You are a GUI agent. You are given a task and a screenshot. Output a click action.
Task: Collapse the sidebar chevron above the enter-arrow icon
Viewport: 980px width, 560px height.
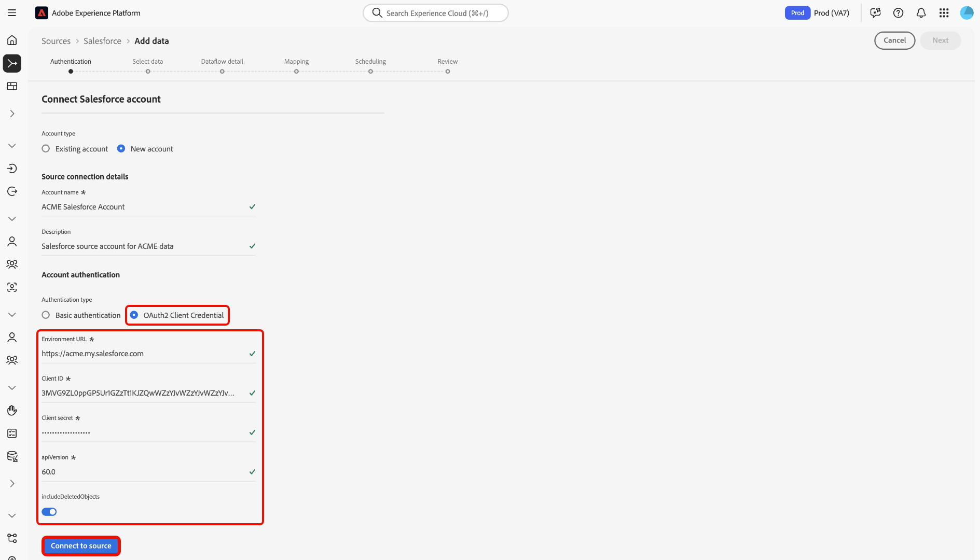tap(12, 146)
